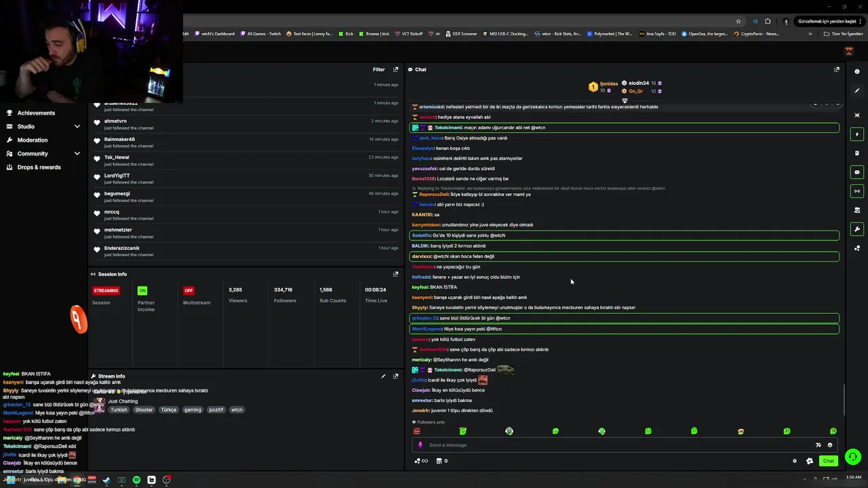Click the wtcn stream tag
The height and width of the screenshot is (488, 868).
point(237,410)
